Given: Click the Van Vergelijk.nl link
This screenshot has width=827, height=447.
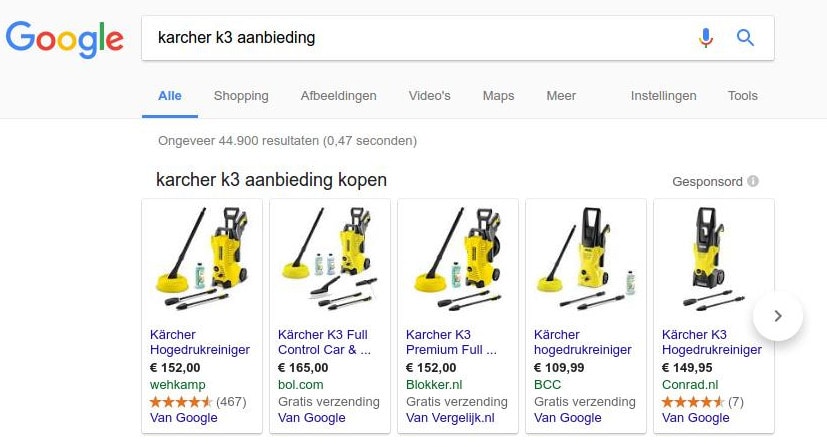Looking at the screenshot, I should [450, 418].
